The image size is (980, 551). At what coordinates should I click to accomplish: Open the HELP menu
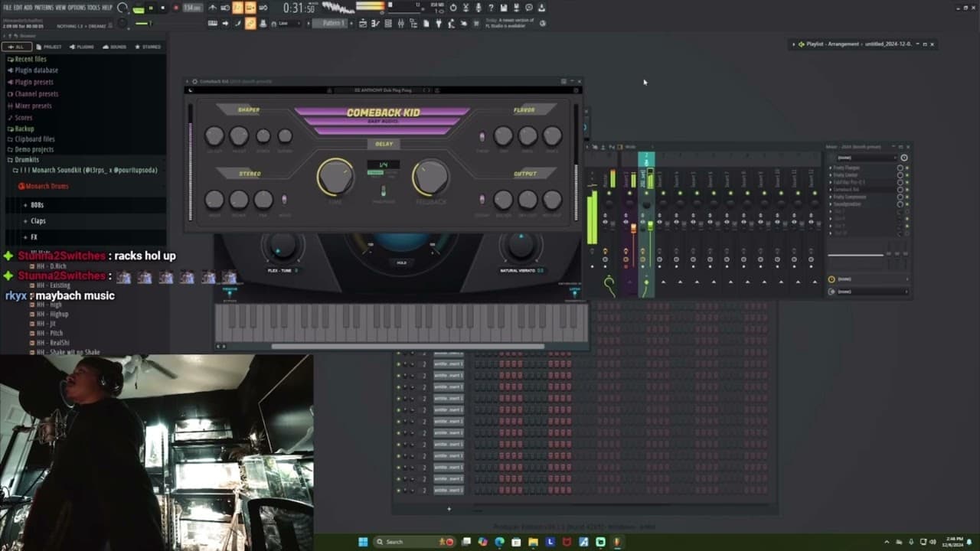pyautogui.click(x=107, y=8)
